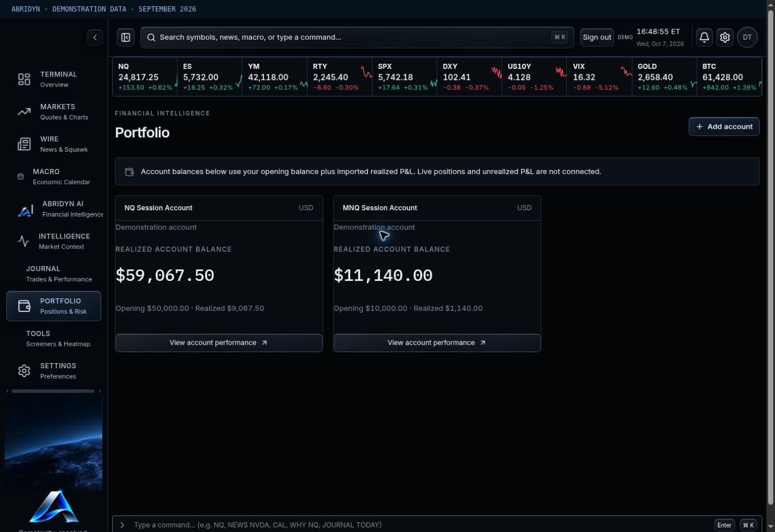
Task: Select the VIX ticker tile
Action: click(600, 77)
